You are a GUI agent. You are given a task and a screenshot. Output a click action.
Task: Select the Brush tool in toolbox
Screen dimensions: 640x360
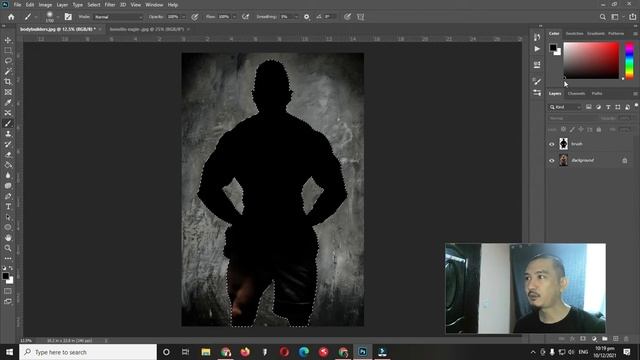point(8,123)
